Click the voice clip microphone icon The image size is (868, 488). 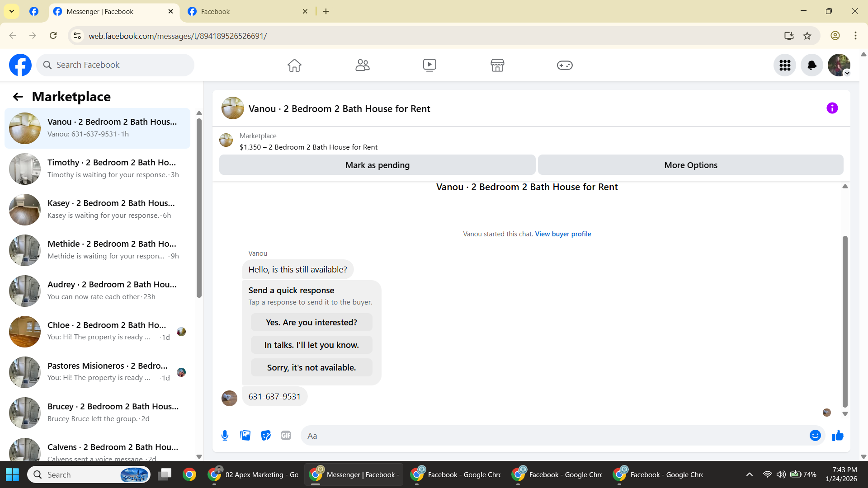225,436
